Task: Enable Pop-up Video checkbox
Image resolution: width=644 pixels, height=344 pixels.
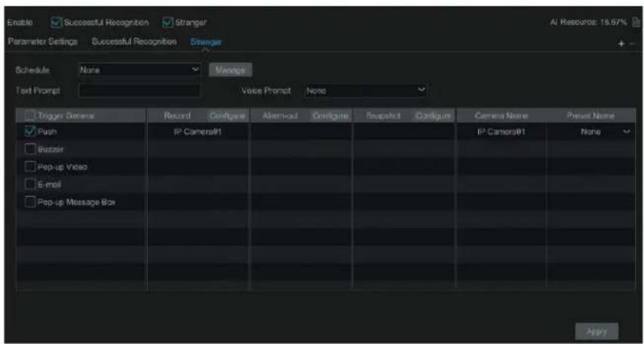Action: [30, 167]
